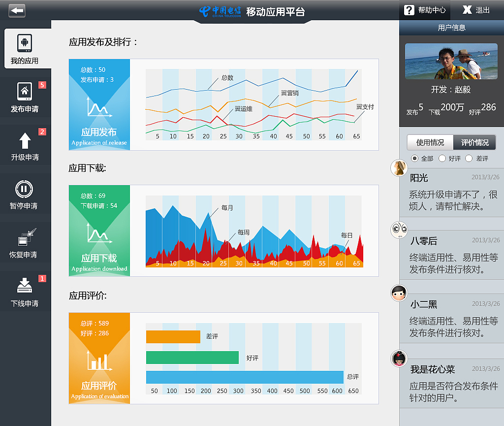Open the 升级申请 up-arrow icon

click(25, 141)
